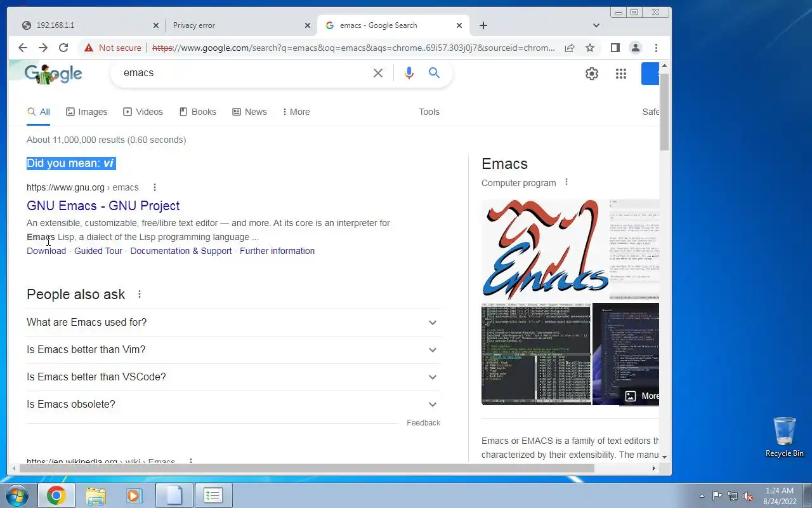The height and width of the screenshot is (508, 812).
Task: Click the muted volume tray icon
Action: (748, 496)
